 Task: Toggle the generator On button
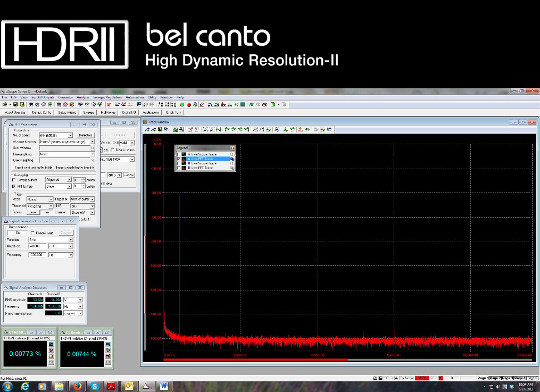click(18, 233)
